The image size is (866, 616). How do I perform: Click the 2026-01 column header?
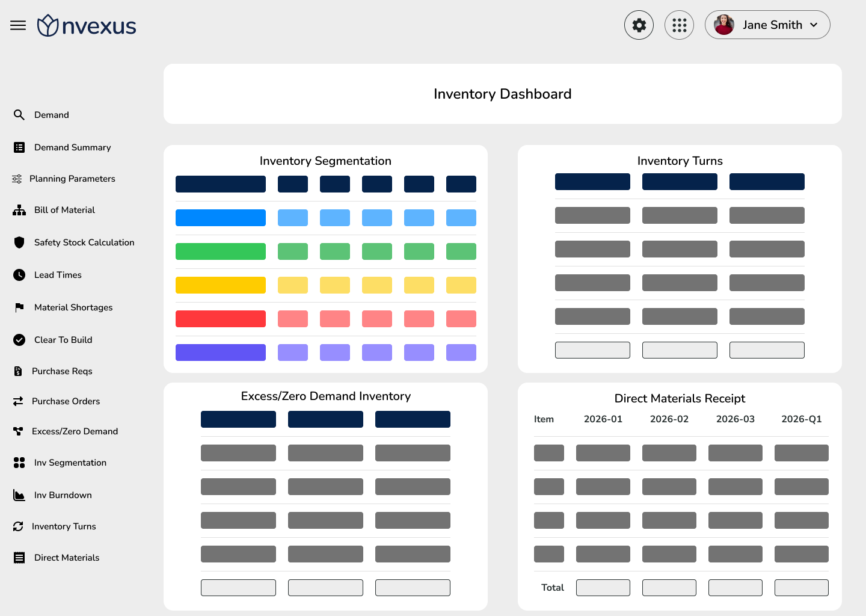(603, 419)
